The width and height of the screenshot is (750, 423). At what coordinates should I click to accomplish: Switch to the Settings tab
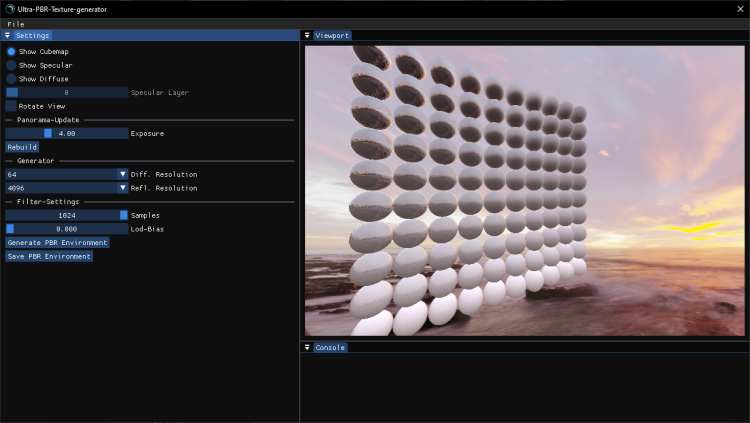pyautogui.click(x=32, y=35)
